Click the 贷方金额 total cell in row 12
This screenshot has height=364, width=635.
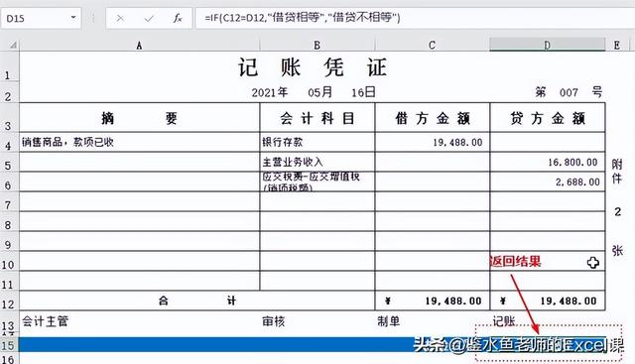(x=547, y=301)
